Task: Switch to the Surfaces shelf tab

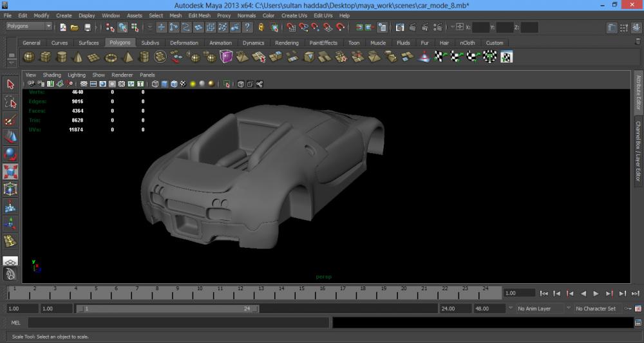Action: [89, 43]
